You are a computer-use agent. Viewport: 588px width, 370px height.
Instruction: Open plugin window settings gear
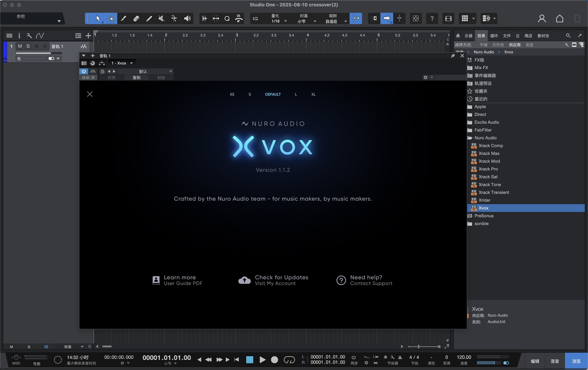click(x=425, y=77)
